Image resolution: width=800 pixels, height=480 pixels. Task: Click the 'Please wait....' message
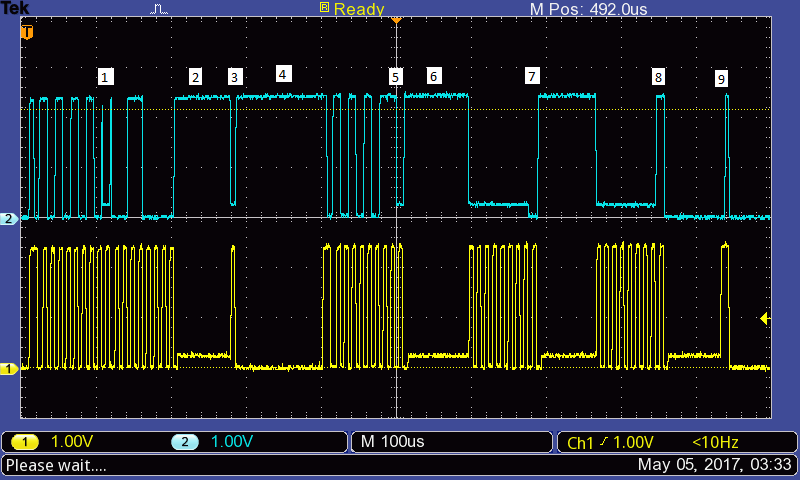tap(56, 465)
